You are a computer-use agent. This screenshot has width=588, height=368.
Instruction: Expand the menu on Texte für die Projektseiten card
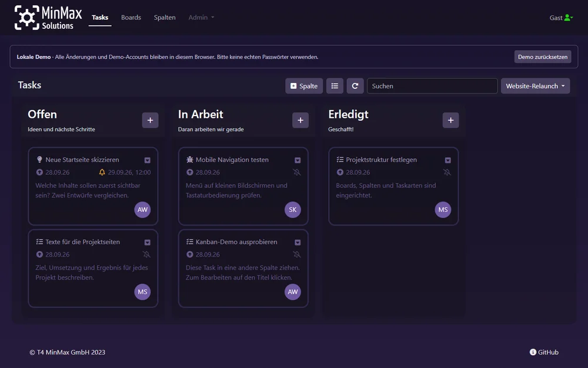[148, 243]
